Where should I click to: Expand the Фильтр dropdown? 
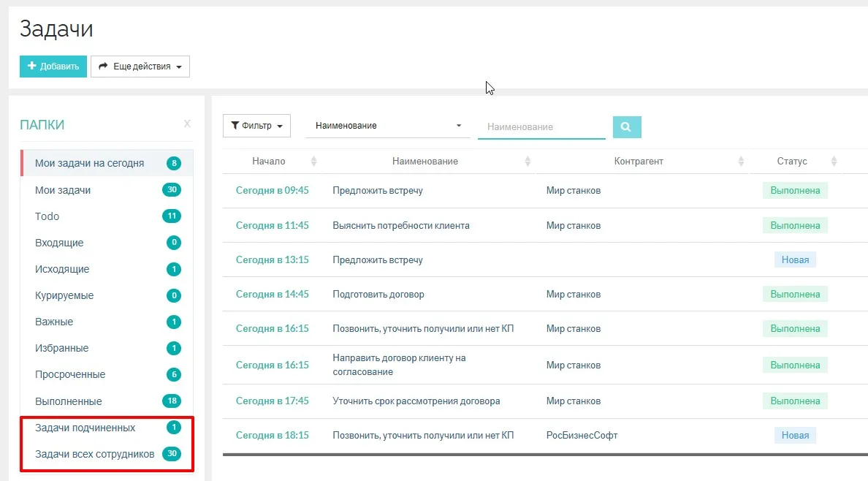(256, 126)
